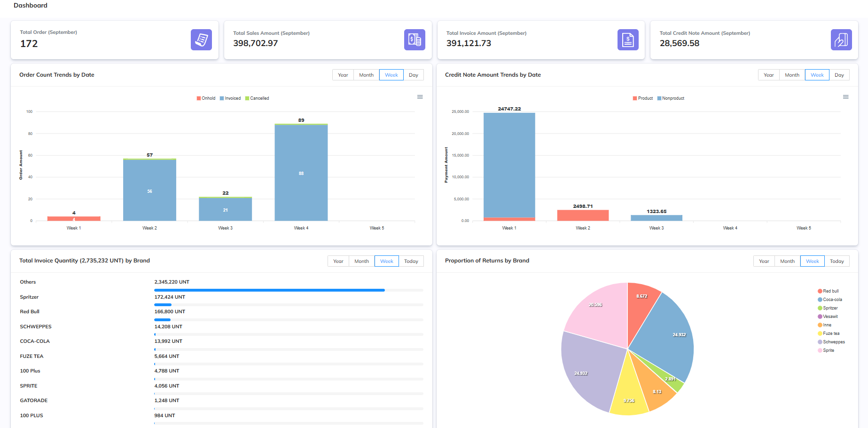
Task: Set Proportion of Returns to Month
Action: (x=788, y=261)
